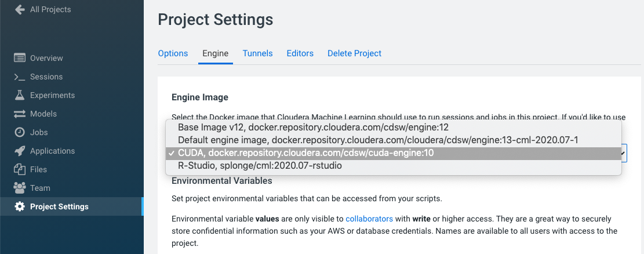Click the Team people icon

pos(20,188)
